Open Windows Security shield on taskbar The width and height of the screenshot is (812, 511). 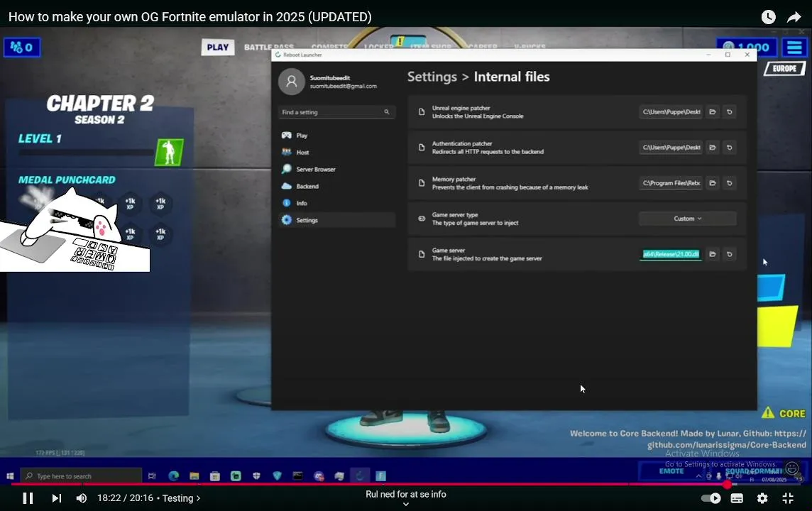pyautogui.click(x=256, y=476)
